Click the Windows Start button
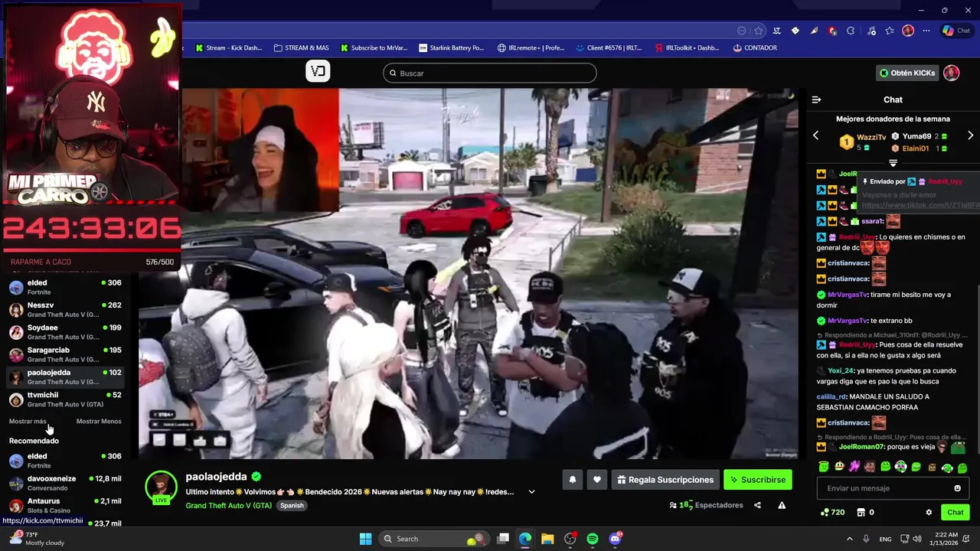980x551 pixels. click(x=365, y=539)
